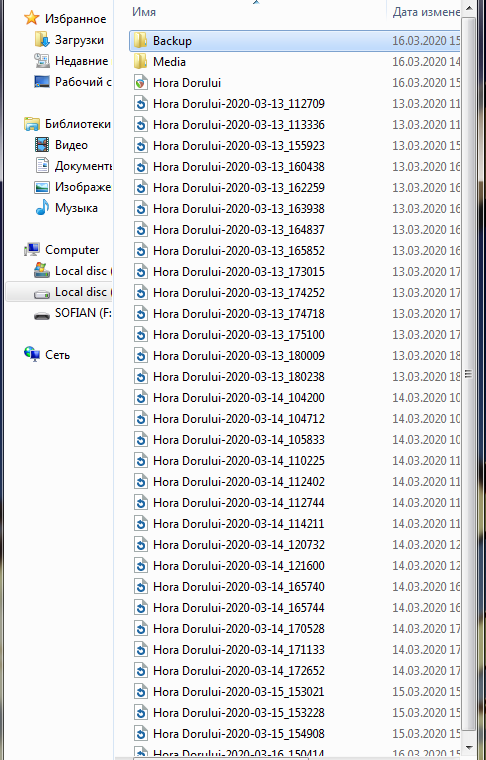Viewport: 486px width, 760px height.
Task: Select file Hora Dorului-2020-03-13_174718
Action: (x=239, y=314)
